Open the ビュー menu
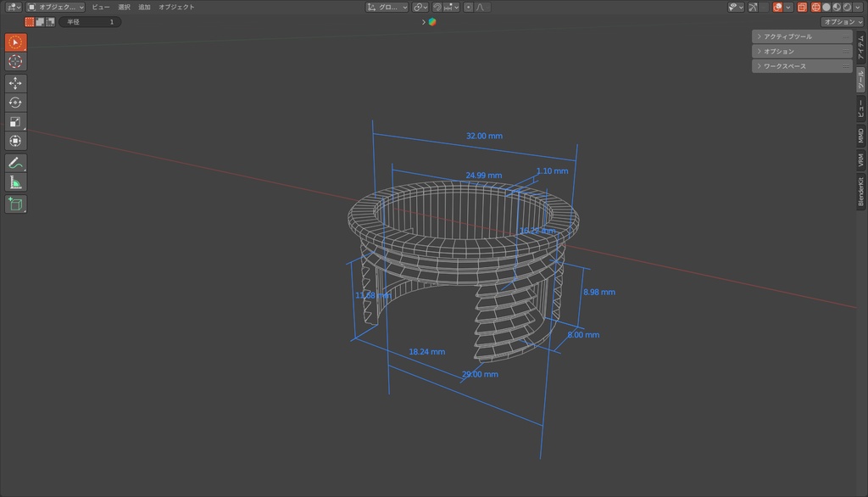 pos(101,7)
